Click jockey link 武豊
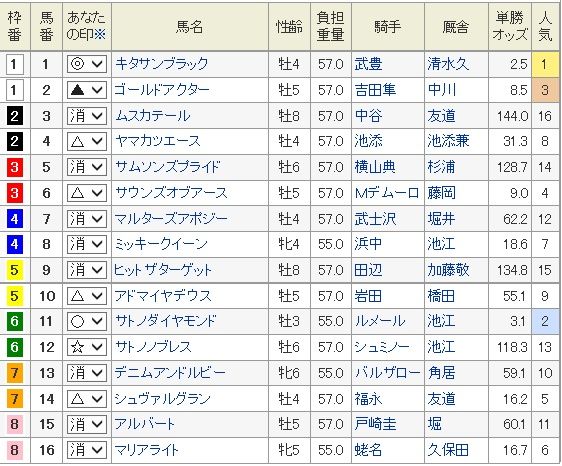 368,65
